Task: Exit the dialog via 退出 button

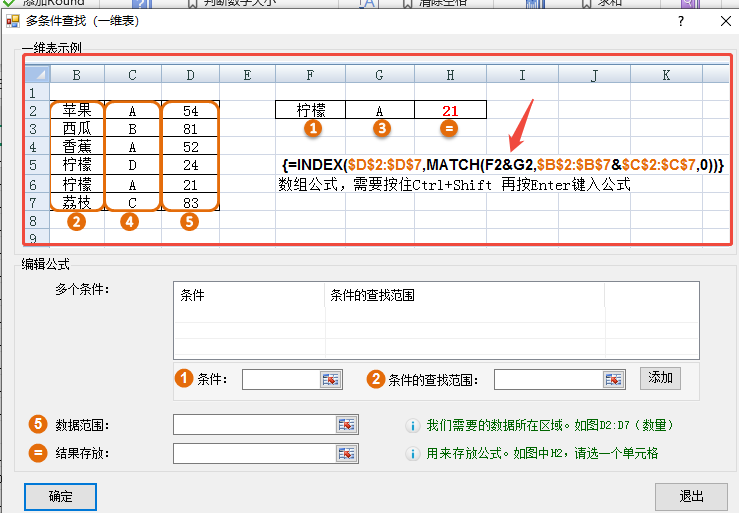Action: pyautogui.click(x=691, y=496)
